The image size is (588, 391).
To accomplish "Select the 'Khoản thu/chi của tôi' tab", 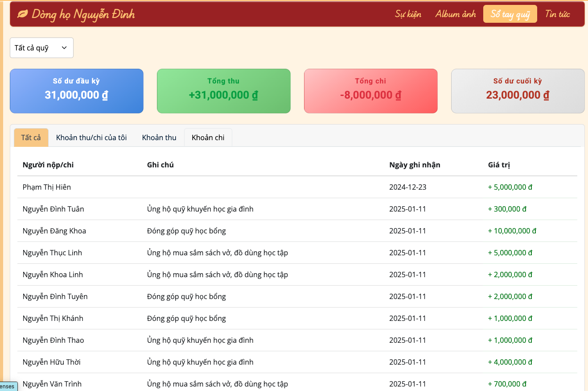I will pos(91,137).
